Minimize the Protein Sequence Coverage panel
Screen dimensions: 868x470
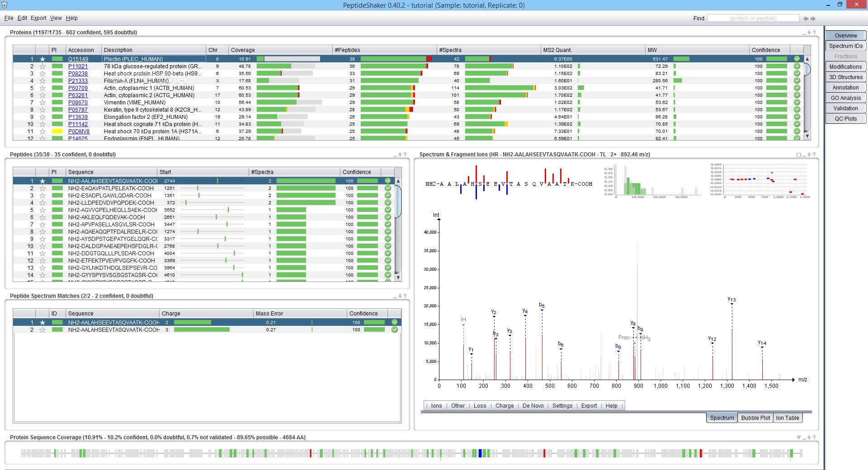(x=805, y=439)
